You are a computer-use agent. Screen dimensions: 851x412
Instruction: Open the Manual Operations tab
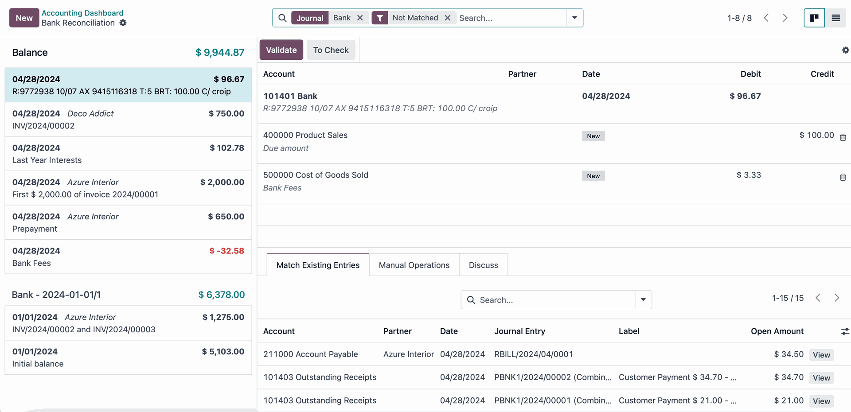coord(414,265)
